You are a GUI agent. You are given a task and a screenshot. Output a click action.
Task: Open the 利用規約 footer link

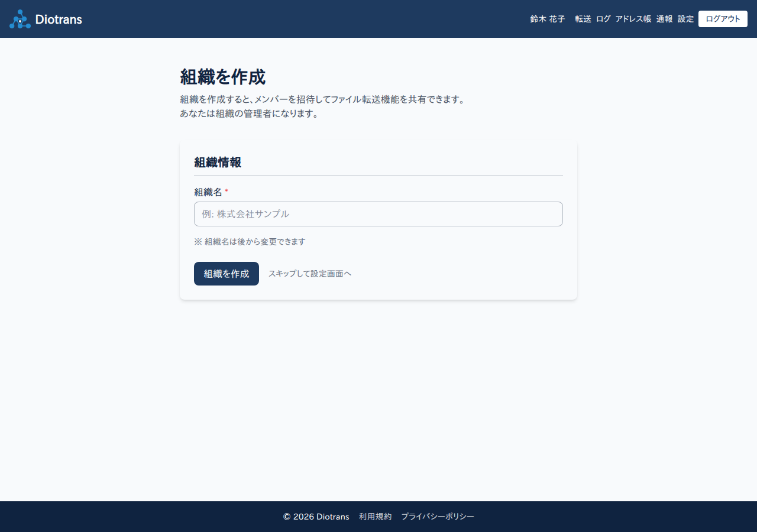(x=376, y=517)
